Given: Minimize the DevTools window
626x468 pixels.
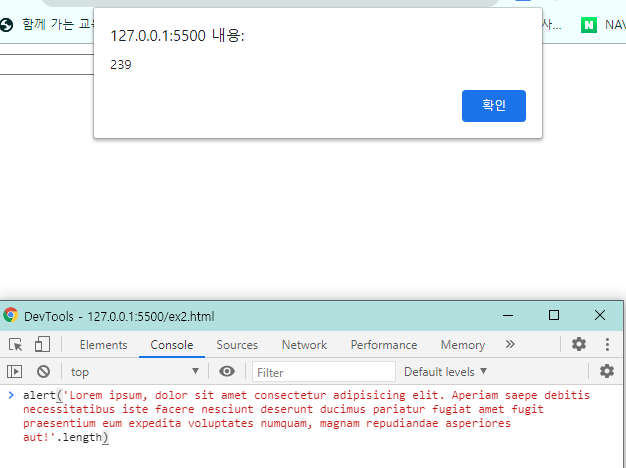Looking at the screenshot, I should [x=508, y=315].
